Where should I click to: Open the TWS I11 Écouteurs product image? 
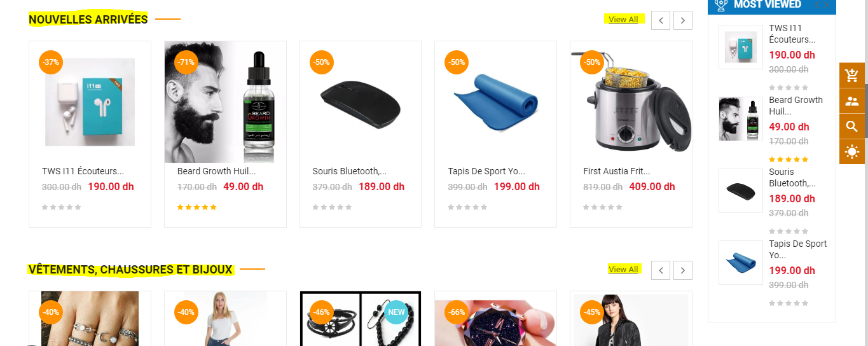coord(90,102)
